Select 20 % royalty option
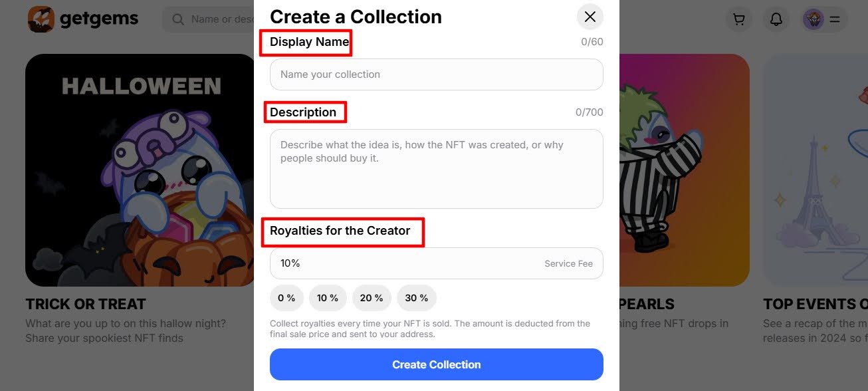The width and height of the screenshot is (868, 391). [x=372, y=298]
